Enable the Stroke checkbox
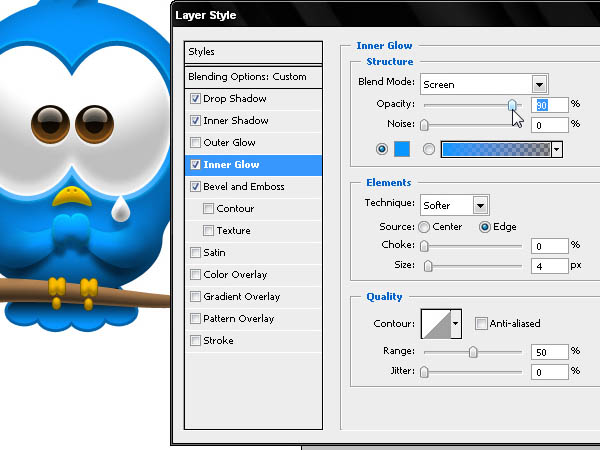Screen dimensions: 600x450 point(195,341)
